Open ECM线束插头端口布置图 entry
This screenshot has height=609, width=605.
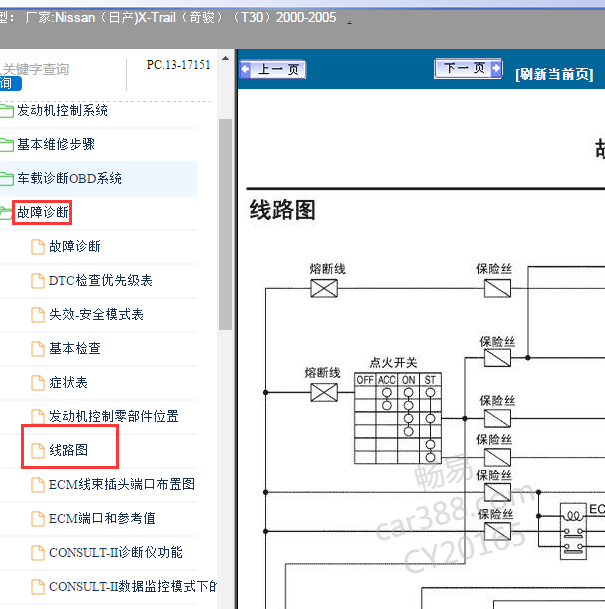point(122,485)
